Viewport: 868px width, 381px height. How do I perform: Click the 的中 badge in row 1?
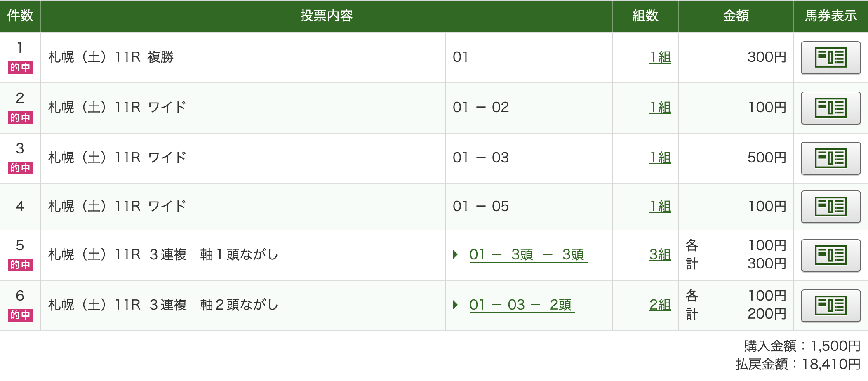pyautogui.click(x=20, y=67)
